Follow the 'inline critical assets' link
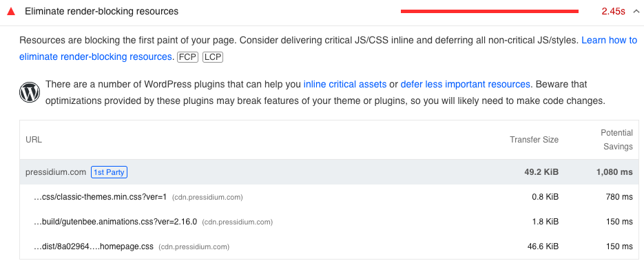The width and height of the screenshot is (644, 263). (345, 84)
